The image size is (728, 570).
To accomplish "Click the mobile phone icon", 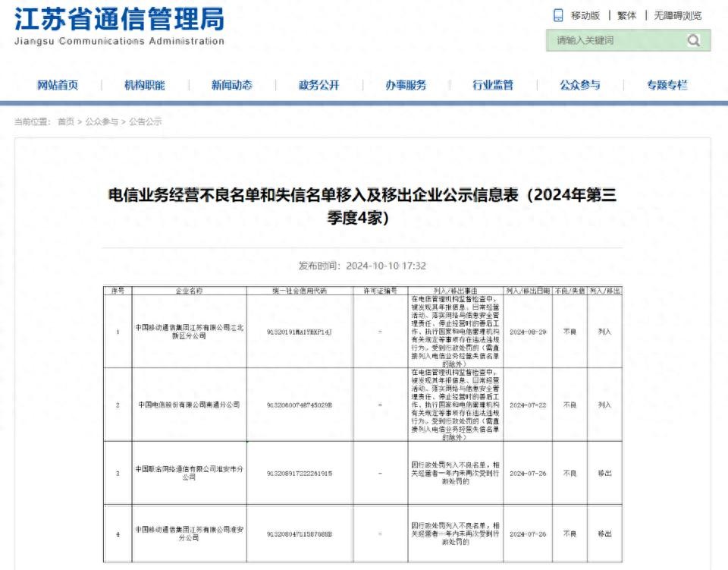I will tap(558, 15).
